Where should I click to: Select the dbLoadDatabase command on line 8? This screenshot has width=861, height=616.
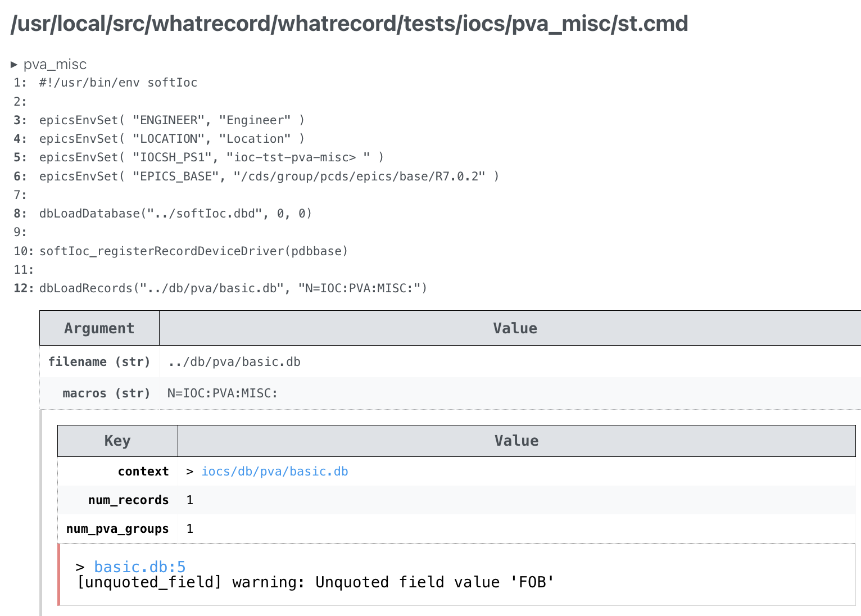tap(175, 213)
